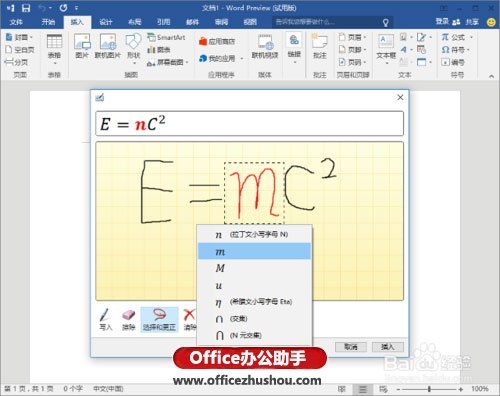Close the ink equation dialog
The image size is (500, 396).
coord(400,97)
